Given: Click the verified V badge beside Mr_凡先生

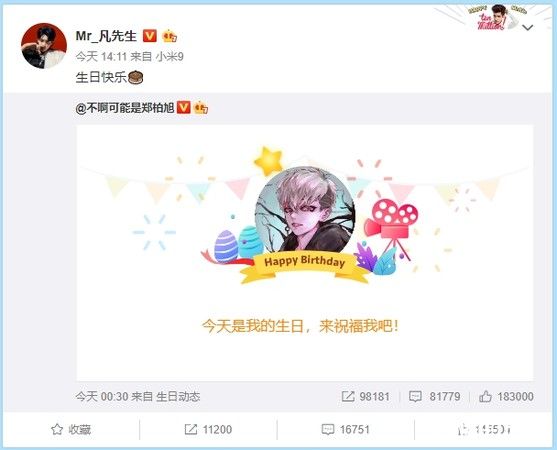Looking at the screenshot, I should coord(150,36).
